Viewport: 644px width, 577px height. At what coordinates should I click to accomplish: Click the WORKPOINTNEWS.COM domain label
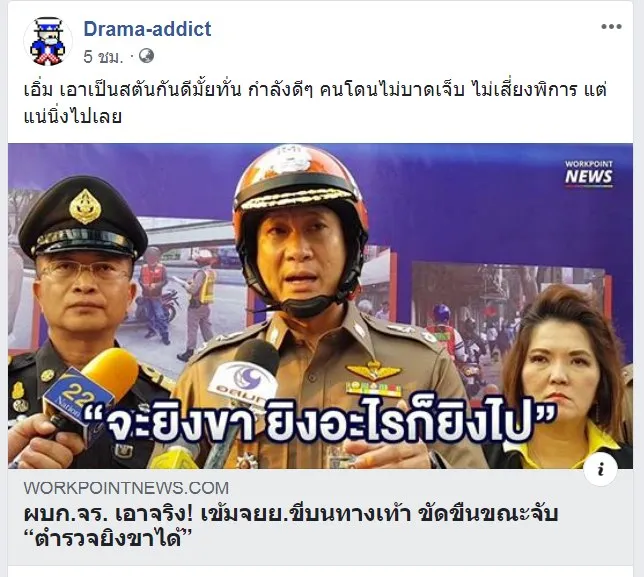pyautogui.click(x=126, y=488)
